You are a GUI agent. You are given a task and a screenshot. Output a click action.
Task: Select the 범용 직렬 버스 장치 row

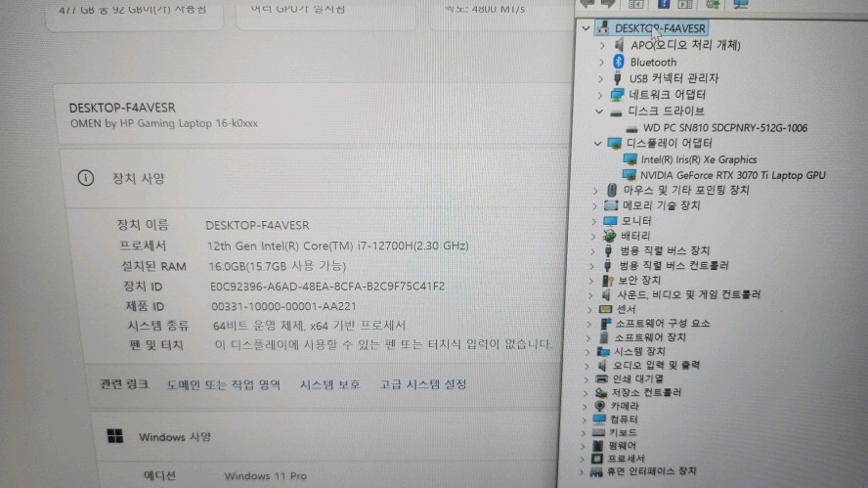pyautogui.click(x=665, y=251)
